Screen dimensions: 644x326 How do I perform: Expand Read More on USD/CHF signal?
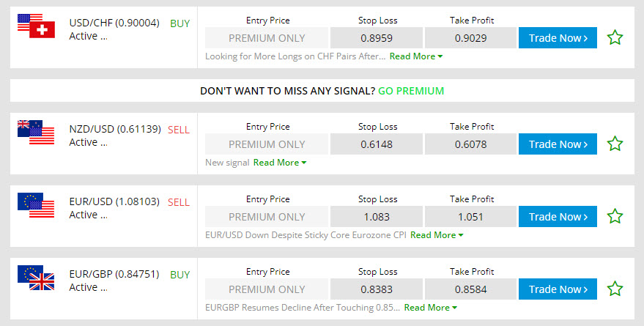(x=416, y=56)
